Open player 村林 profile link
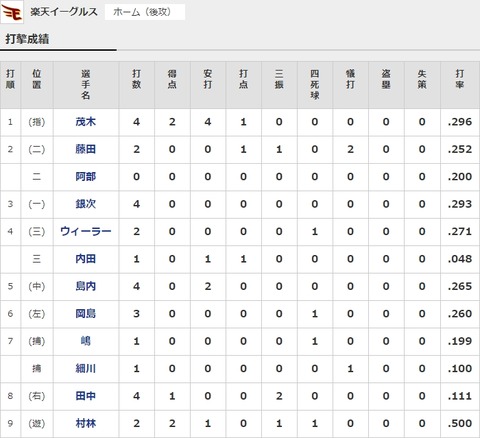 (x=86, y=423)
